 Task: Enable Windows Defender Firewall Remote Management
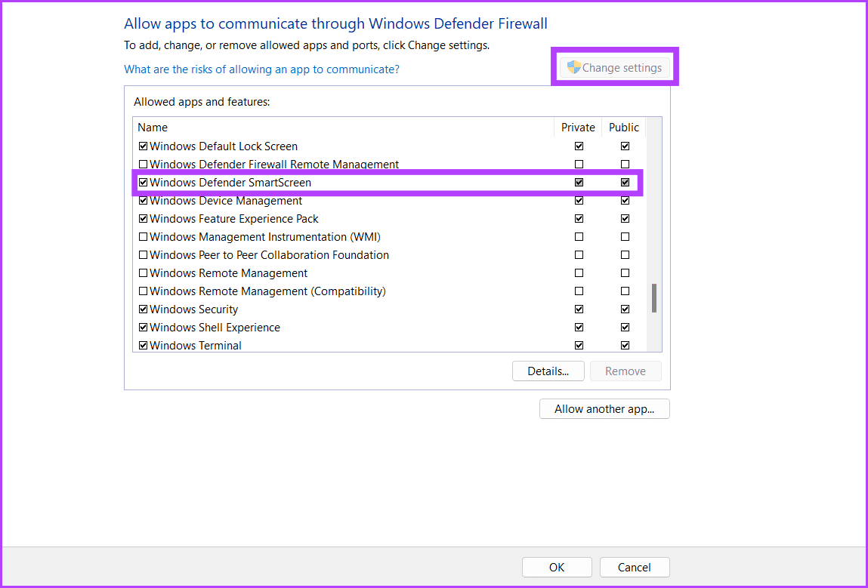tap(144, 165)
